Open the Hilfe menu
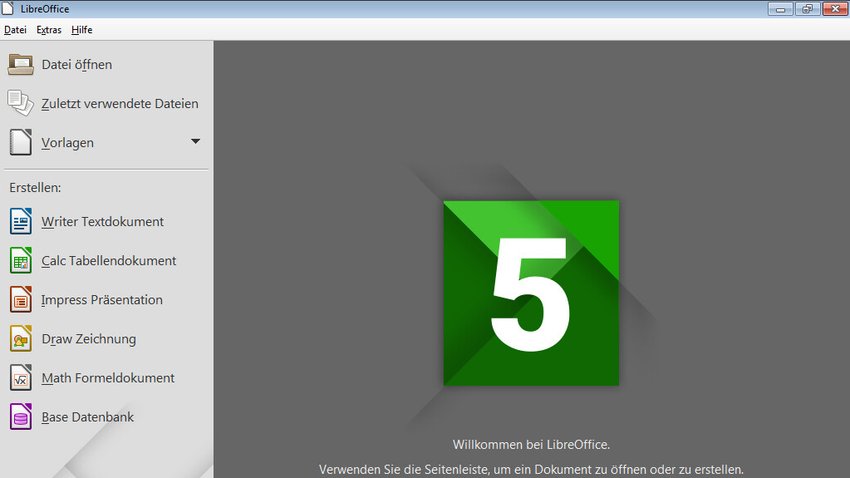Image resolution: width=850 pixels, height=478 pixels. [x=82, y=30]
